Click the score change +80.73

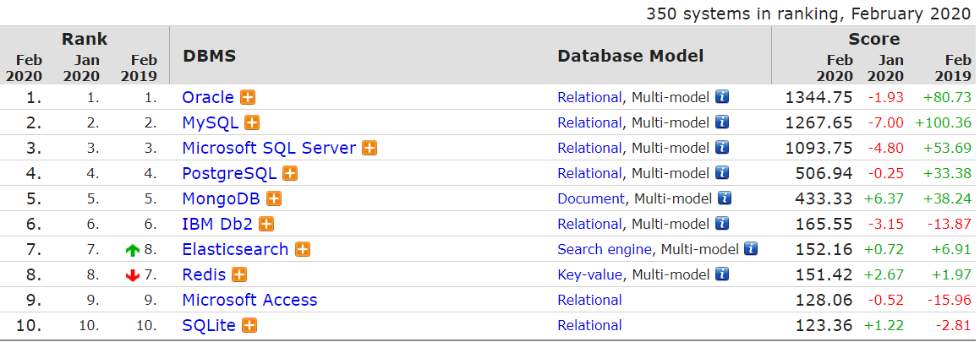pyautogui.click(x=946, y=97)
